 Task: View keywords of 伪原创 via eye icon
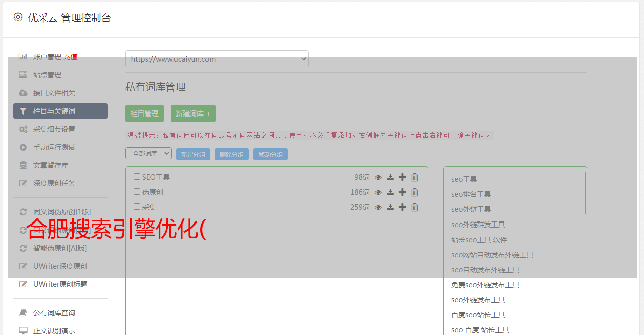pos(378,192)
